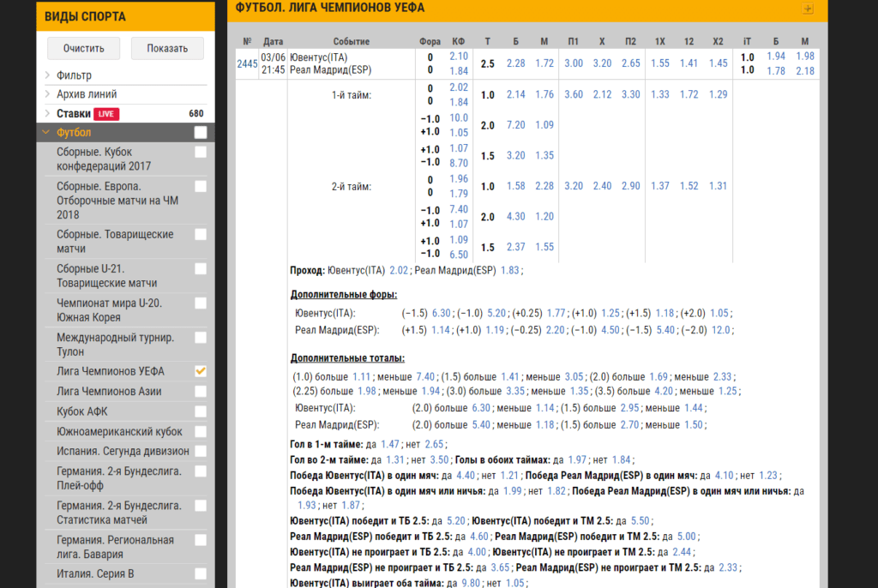Select the Италия. Серия B checkbox
The height and width of the screenshot is (588, 878).
(x=201, y=573)
